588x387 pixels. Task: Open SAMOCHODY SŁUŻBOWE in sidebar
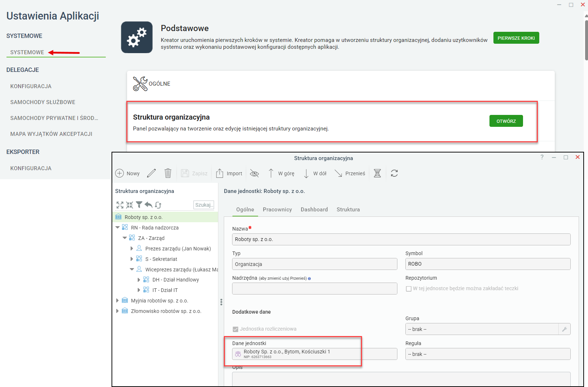coord(43,102)
